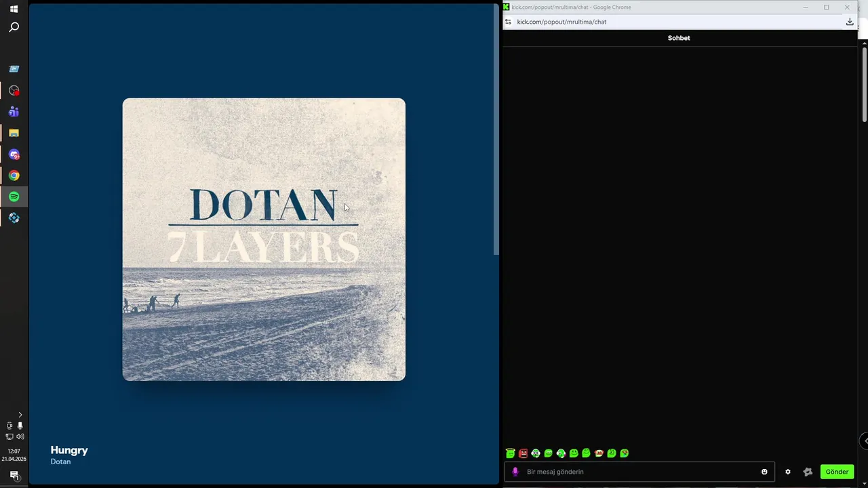The width and height of the screenshot is (868, 488).
Task: Switch to Google Chrome from the taskbar
Action: 14,176
